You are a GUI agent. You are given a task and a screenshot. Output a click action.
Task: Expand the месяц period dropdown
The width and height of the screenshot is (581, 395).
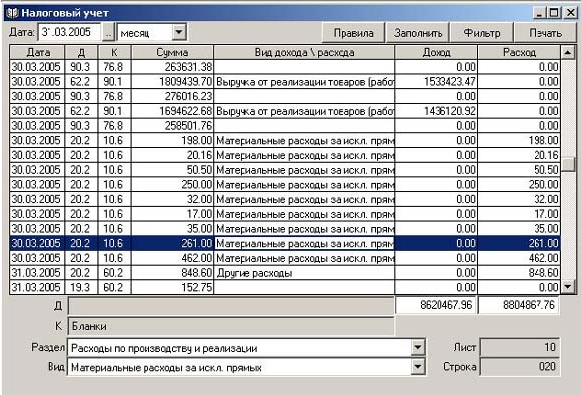(179, 33)
